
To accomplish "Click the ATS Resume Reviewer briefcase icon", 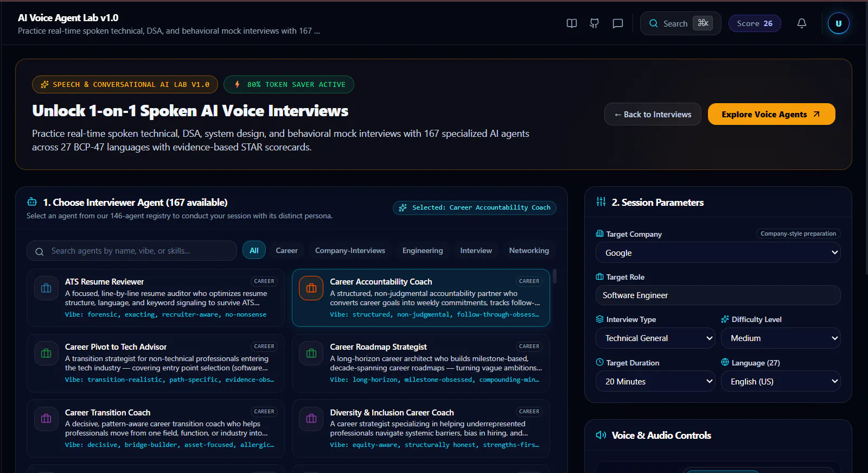I will pos(46,288).
